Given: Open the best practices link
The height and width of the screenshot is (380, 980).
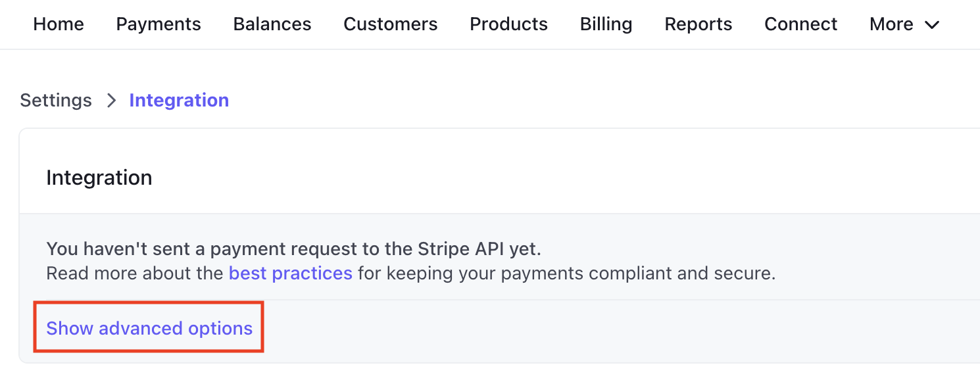Looking at the screenshot, I should click(290, 273).
